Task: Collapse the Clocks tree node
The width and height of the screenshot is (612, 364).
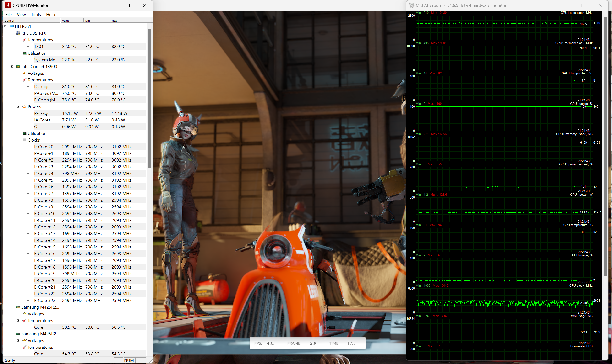Action: point(18,140)
